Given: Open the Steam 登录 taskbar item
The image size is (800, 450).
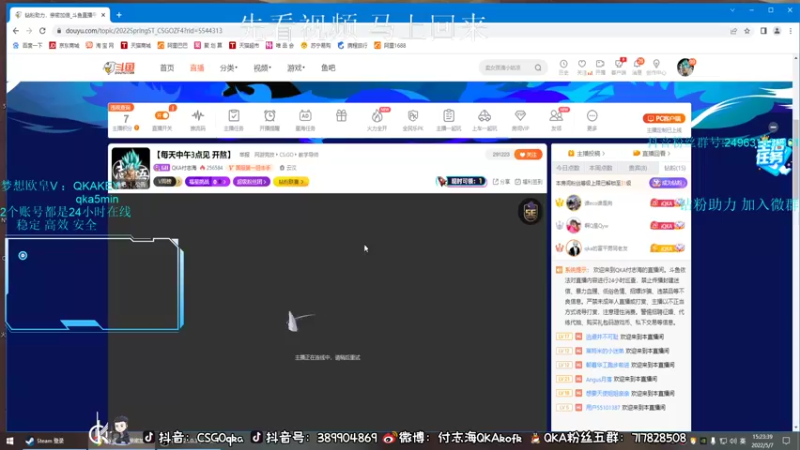Looking at the screenshot, I should coord(45,440).
